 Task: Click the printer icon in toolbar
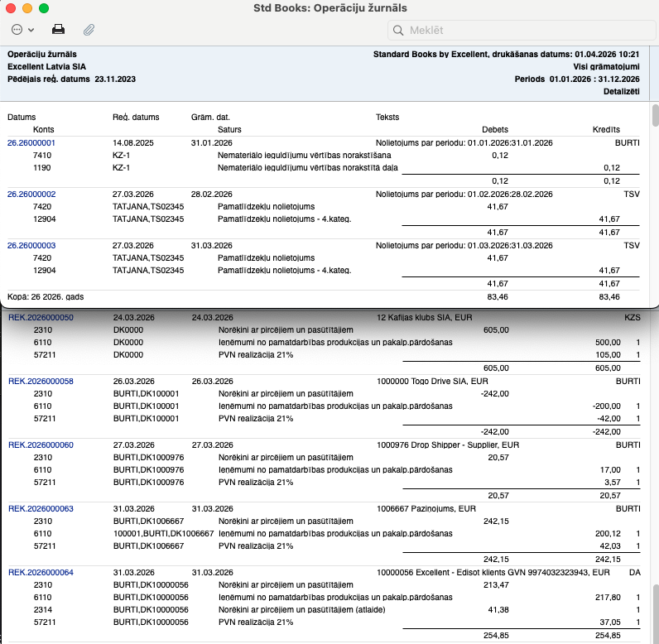59,30
